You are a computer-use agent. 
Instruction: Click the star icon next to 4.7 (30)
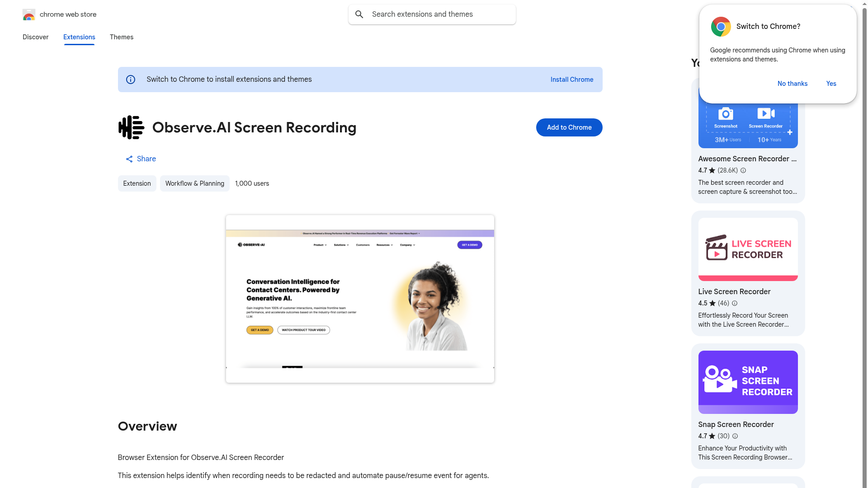coord(712,436)
